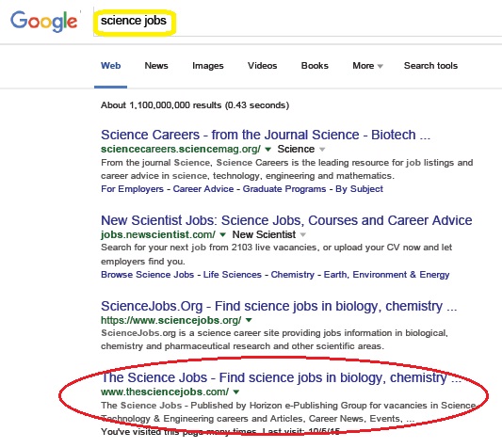Follow the Life Sciences sitelink
Image resolution: width=502 pixels, height=448 pixels.
click(233, 275)
